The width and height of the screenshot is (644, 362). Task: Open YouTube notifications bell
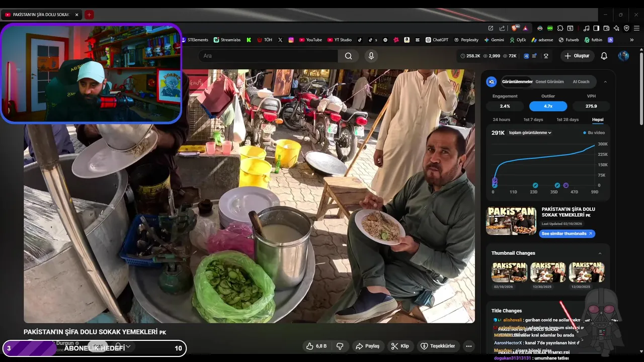(x=604, y=56)
